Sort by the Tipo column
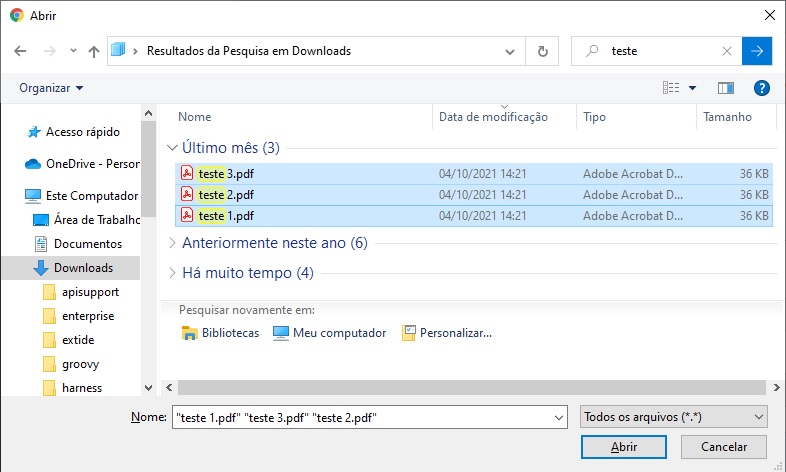The image size is (786, 472). (595, 117)
